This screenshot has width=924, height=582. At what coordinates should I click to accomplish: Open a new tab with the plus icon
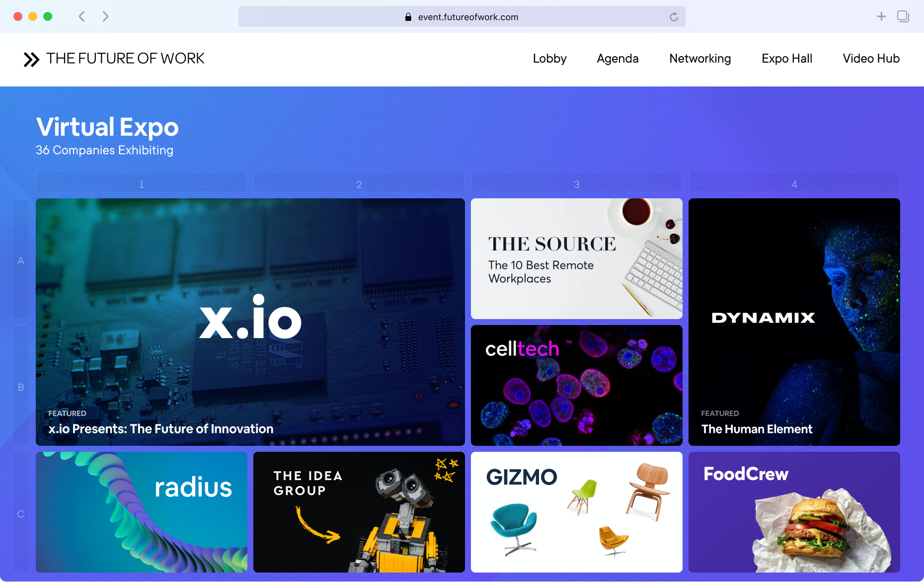coord(881,16)
